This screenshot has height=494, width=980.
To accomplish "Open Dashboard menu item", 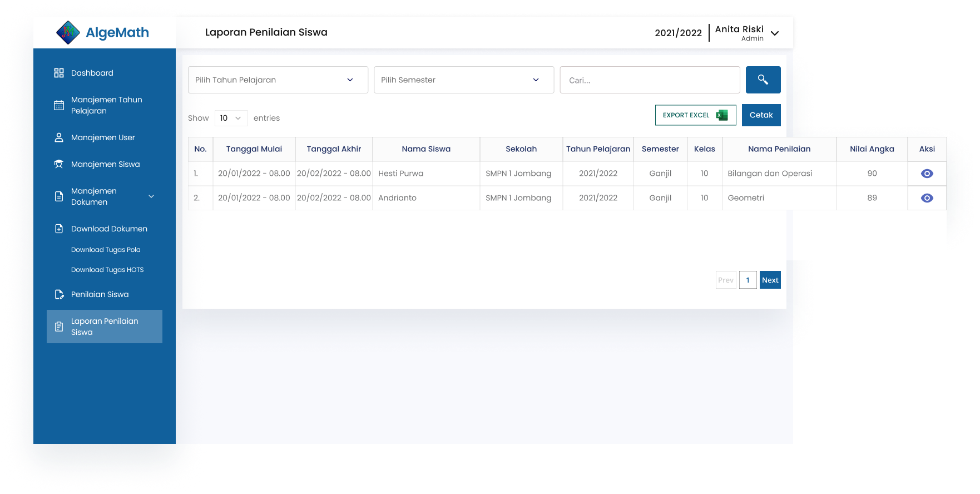I will click(x=92, y=73).
